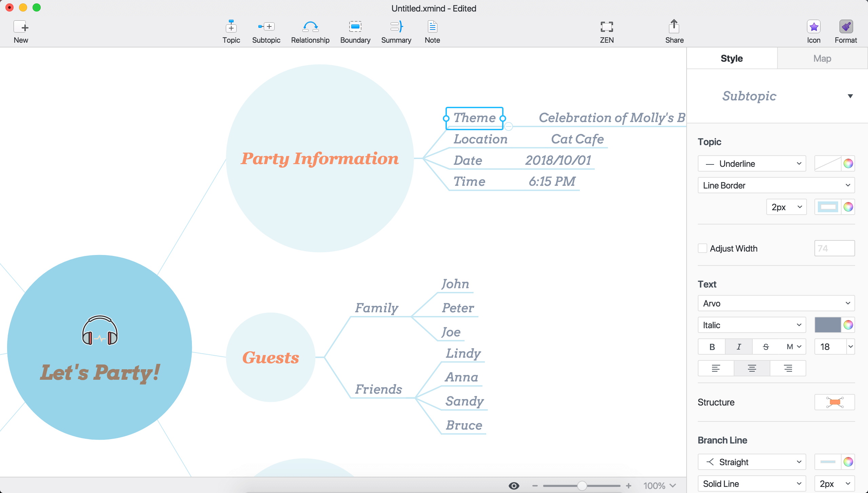Expand the Subtopic style preset arrow

850,96
